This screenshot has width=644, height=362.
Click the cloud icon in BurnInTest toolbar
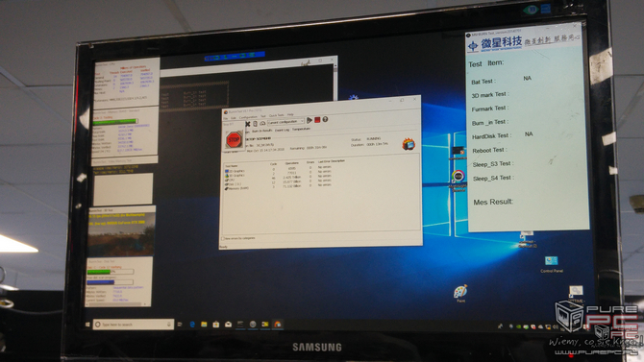click(262, 124)
